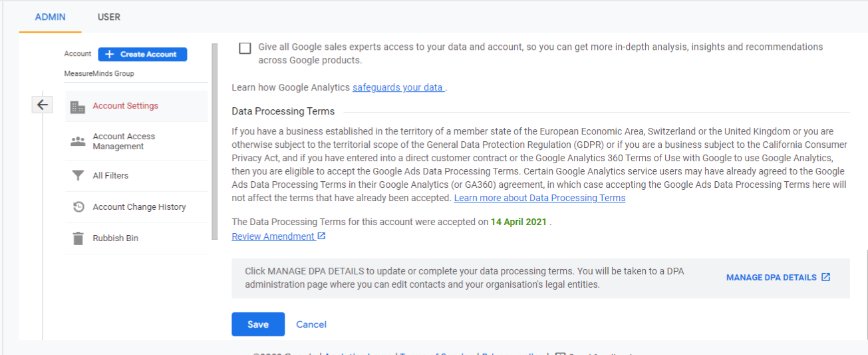Click the All Filters funnel icon
Viewport: 868px width, 355px height.
78,176
